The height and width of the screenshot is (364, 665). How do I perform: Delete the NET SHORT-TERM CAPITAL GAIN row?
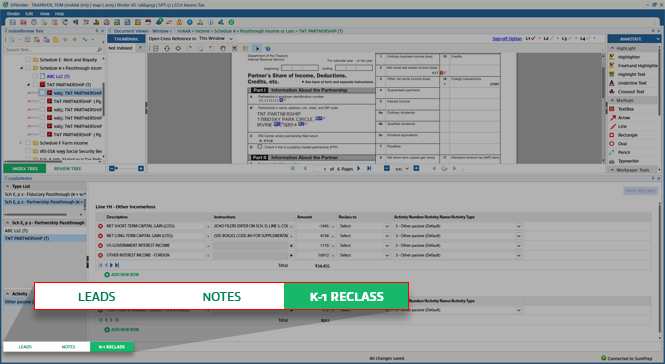(x=101, y=226)
